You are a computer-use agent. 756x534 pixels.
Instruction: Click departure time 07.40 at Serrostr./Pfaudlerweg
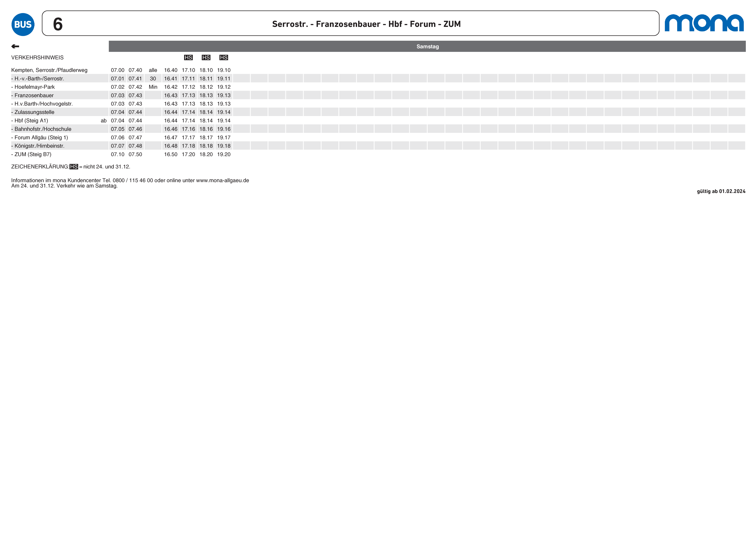(x=135, y=70)
